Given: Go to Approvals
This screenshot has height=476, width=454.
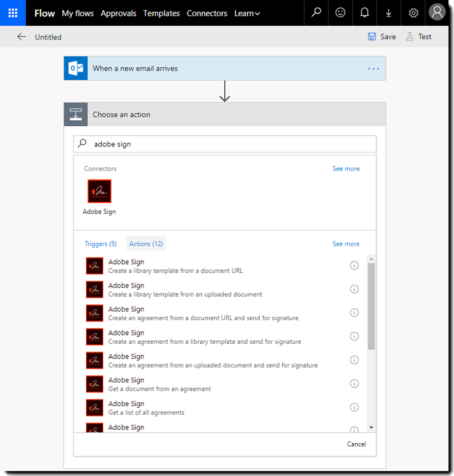Looking at the screenshot, I should (119, 13).
